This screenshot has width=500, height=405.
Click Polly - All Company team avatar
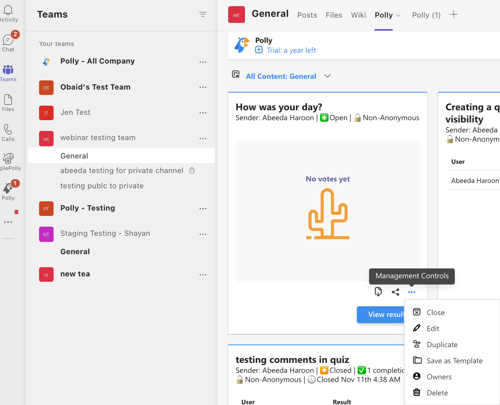[46, 62]
